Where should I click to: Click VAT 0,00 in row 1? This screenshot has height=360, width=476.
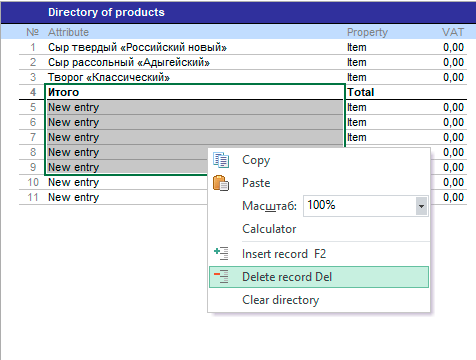point(453,47)
